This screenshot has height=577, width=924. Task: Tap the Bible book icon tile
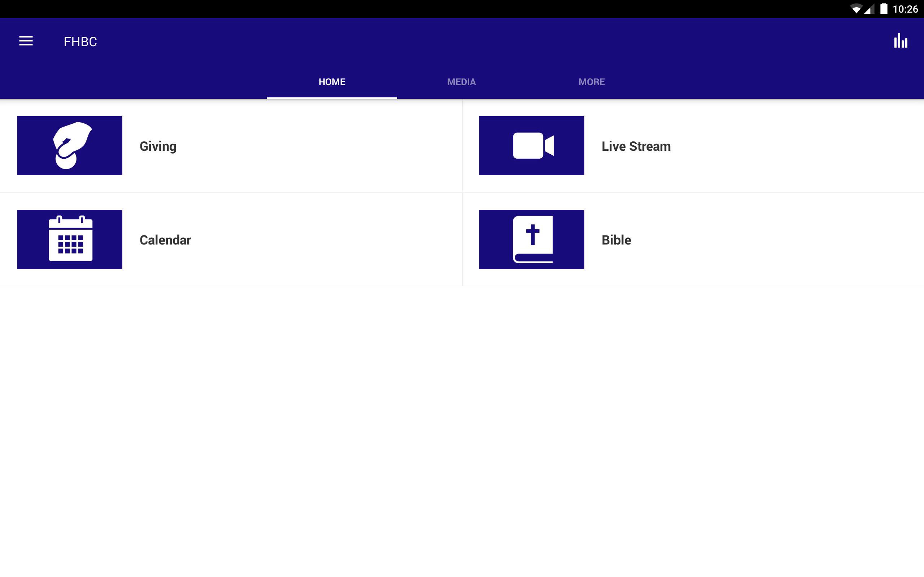pos(532,239)
